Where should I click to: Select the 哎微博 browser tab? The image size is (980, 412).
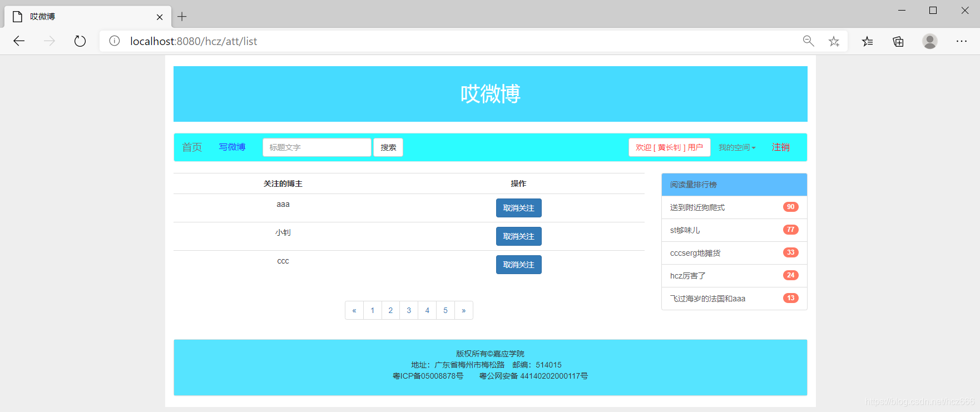[88, 17]
